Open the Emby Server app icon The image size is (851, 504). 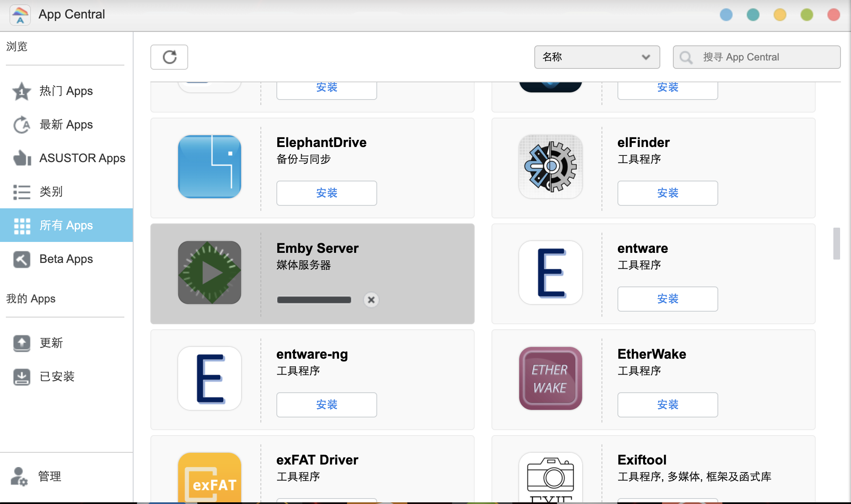tap(210, 272)
